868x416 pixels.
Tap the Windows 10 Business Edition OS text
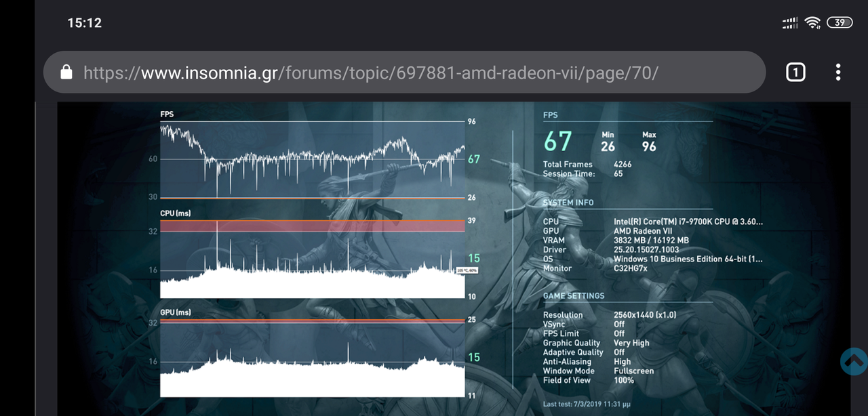[x=688, y=259]
